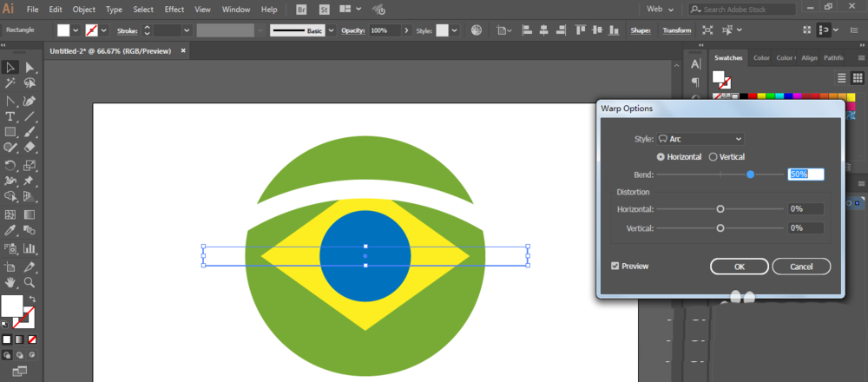Select the Scale tool
The height and width of the screenshot is (382, 868).
[30, 165]
